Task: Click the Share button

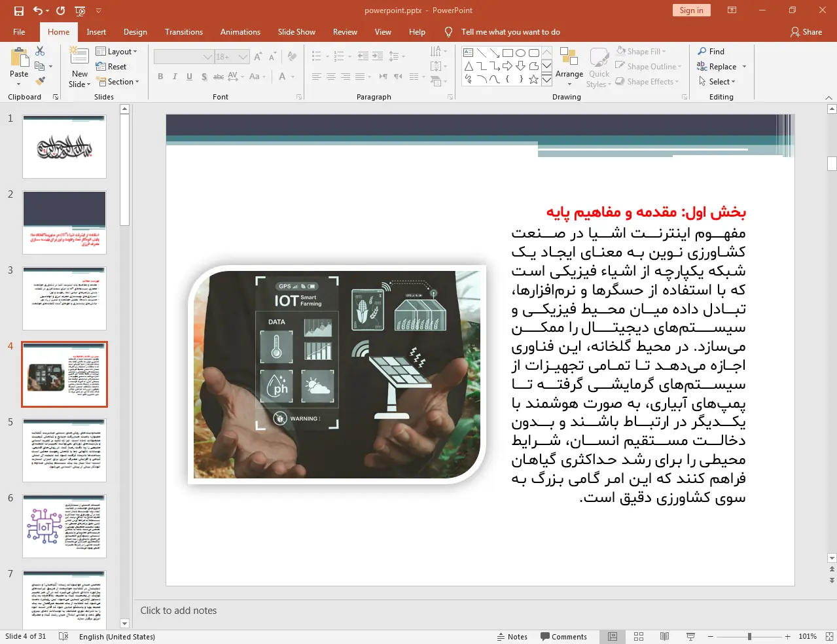Action: [806, 31]
